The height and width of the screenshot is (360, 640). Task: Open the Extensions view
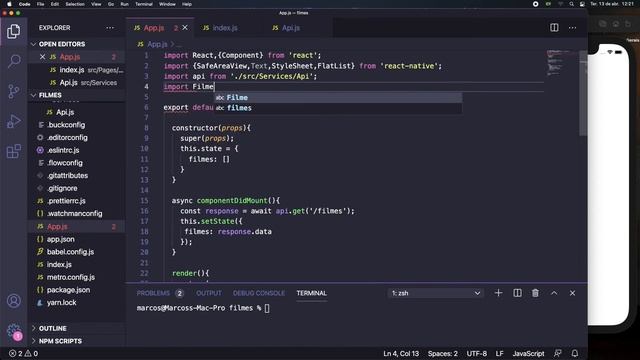click(13, 151)
